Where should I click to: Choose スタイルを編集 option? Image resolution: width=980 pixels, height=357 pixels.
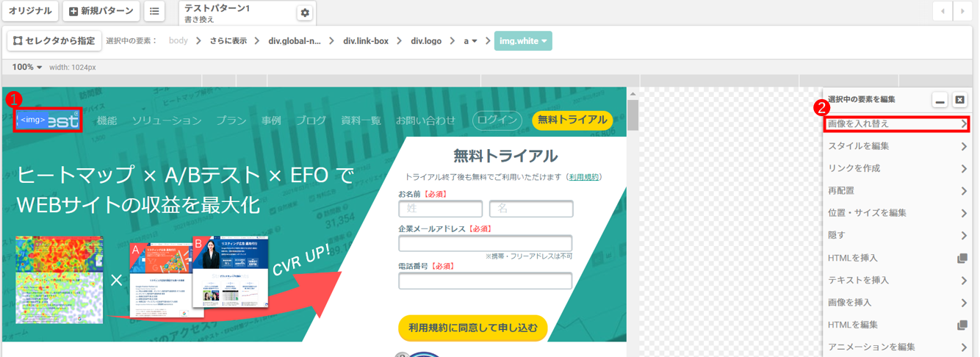click(896, 146)
